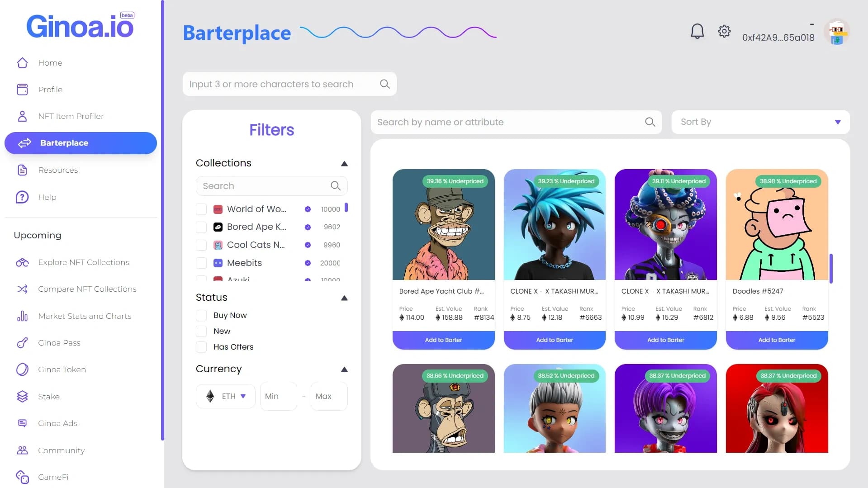The image size is (868, 488).
Task: Open the user avatar profile picture
Action: [837, 32]
